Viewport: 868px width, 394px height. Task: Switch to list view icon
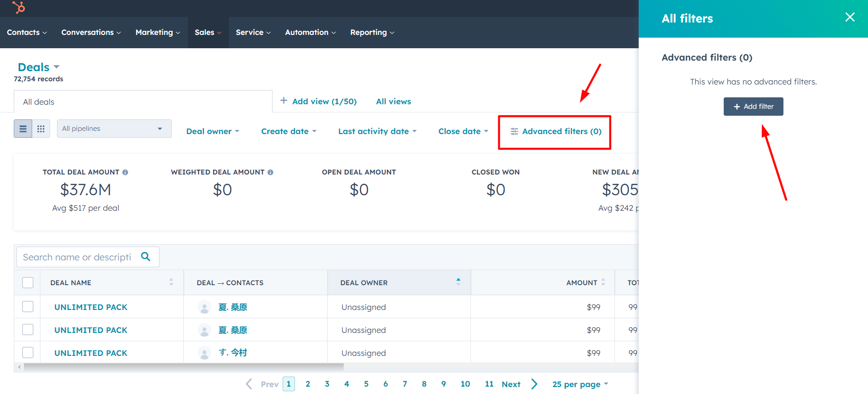[x=23, y=129]
